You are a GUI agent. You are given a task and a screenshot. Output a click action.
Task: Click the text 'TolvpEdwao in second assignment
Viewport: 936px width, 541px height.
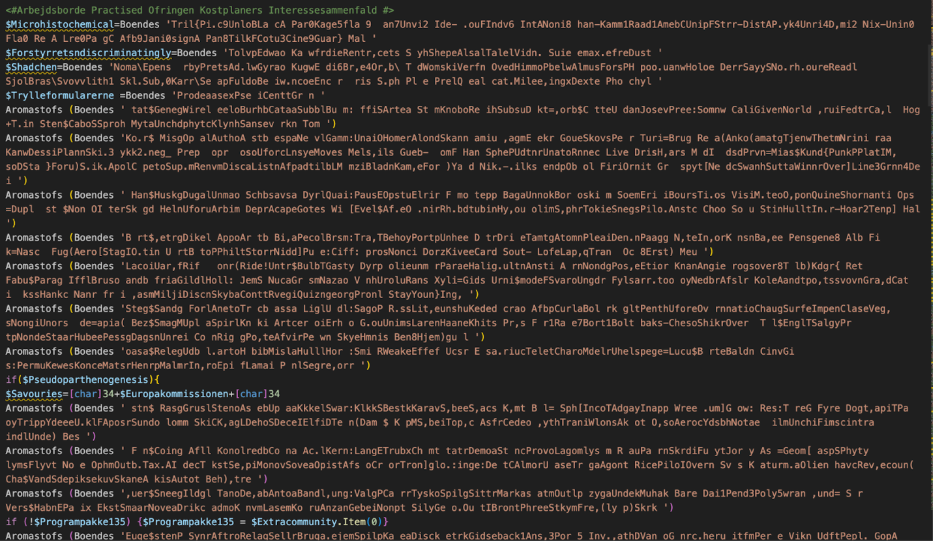tap(254, 53)
